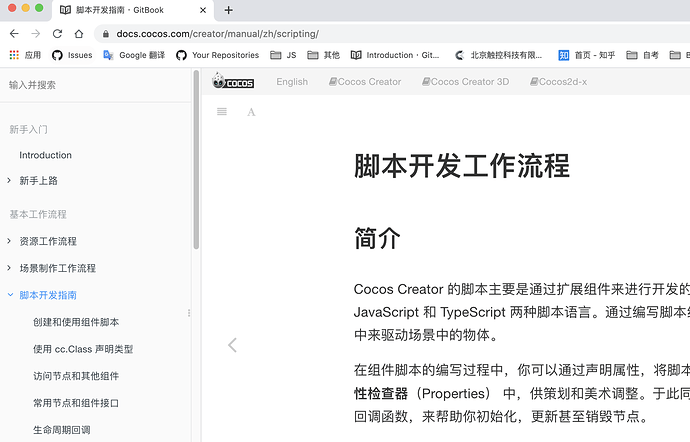Click the sidebar vertical scrollbar thumb
This screenshot has width=690, height=442.
click(x=196, y=160)
